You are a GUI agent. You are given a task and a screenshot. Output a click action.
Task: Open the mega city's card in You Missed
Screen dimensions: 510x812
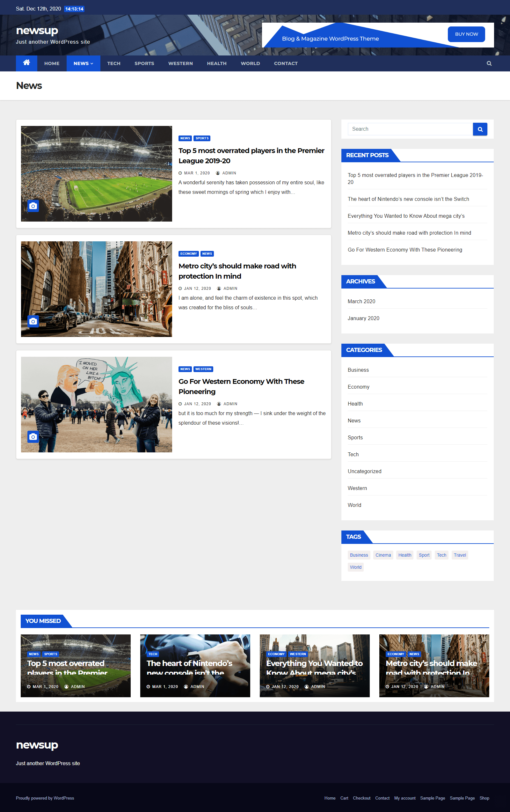(x=315, y=666)
